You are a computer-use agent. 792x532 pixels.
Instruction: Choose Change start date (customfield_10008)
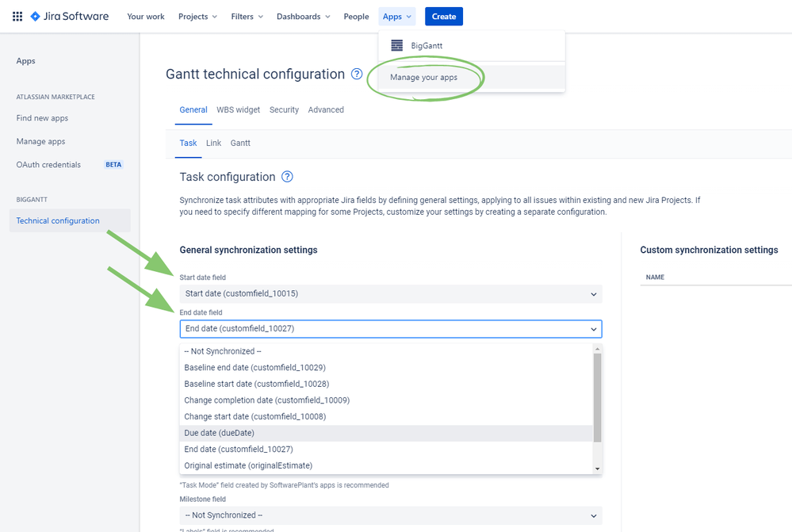coord(386,416)
